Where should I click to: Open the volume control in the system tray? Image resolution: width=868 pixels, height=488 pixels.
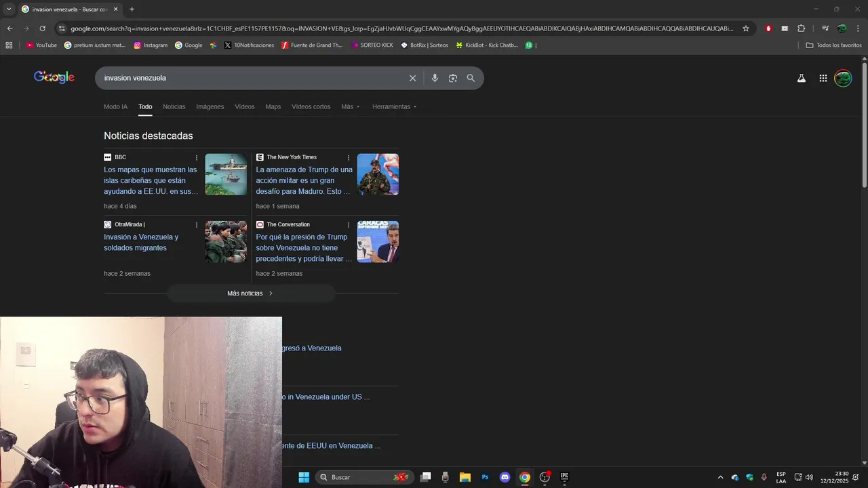pyautogui.click(x=809, y=477)
